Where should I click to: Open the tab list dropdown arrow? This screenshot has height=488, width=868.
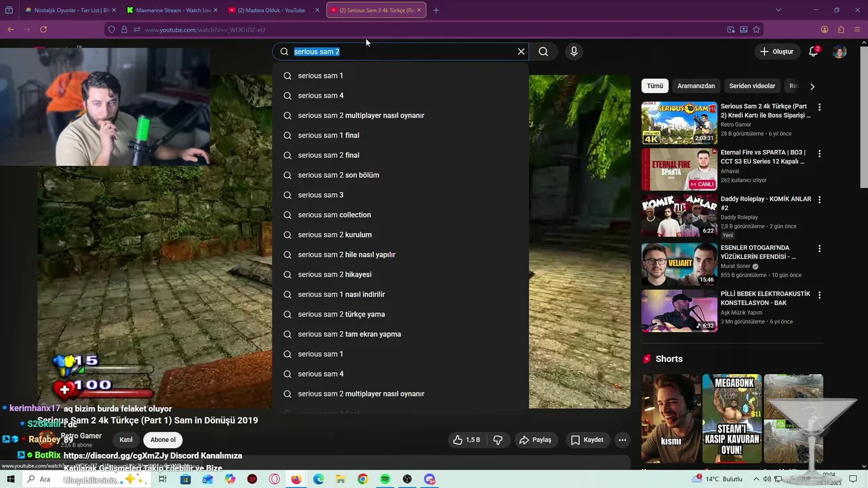coord(778,10)
